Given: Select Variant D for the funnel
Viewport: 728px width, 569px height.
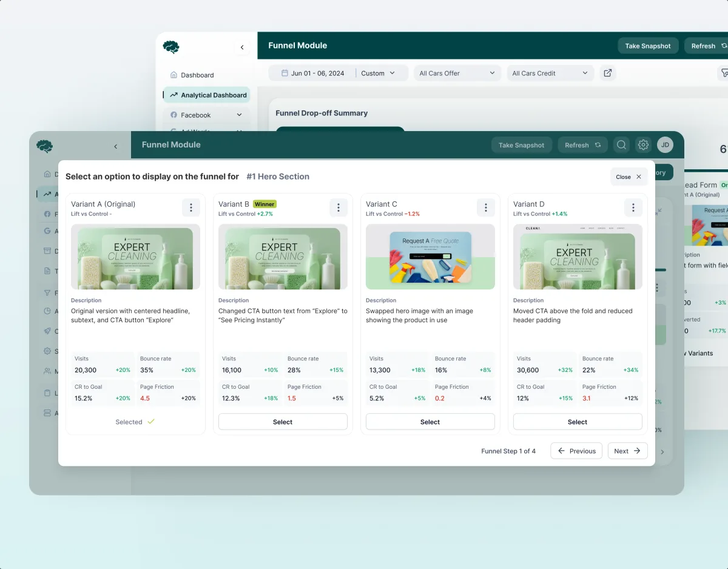Looking at the screenshot, I should pos(578,422).
